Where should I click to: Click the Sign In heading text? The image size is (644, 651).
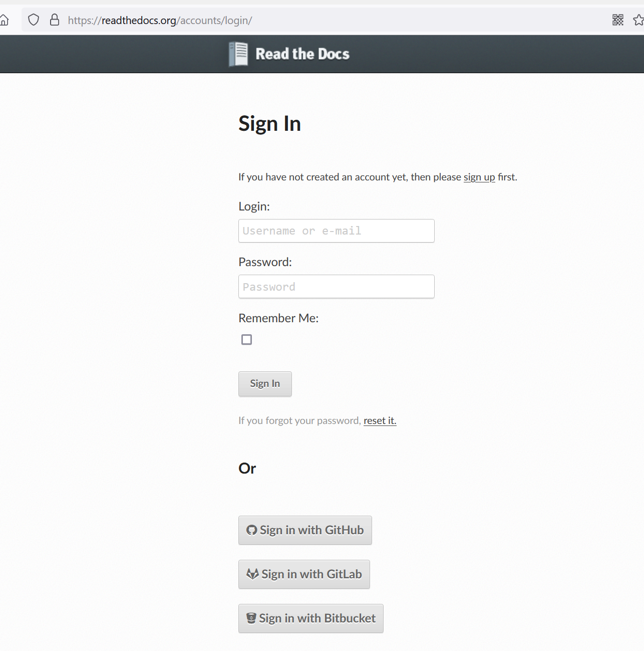(x=269, y=124)
